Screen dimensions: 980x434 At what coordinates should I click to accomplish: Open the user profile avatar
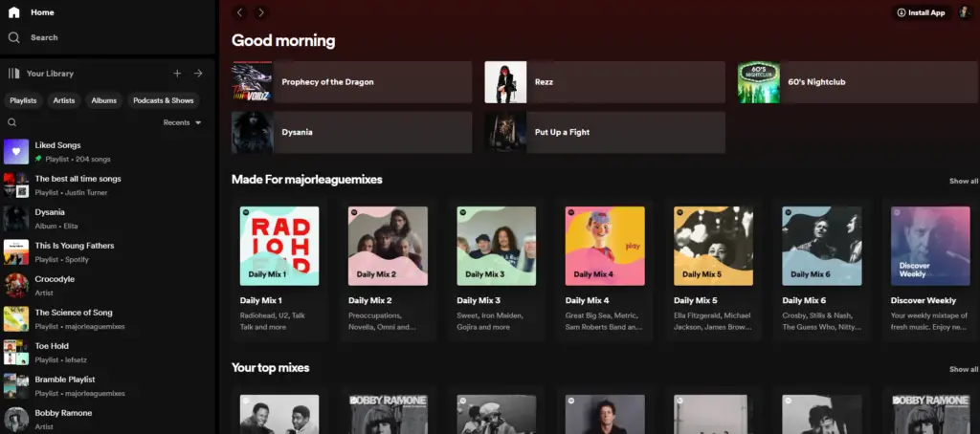[965, 12]
